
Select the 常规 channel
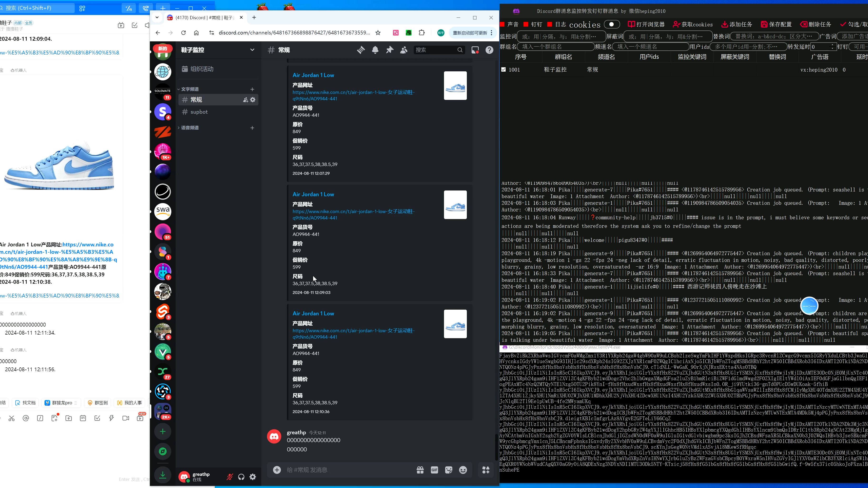tap(218, 100)
